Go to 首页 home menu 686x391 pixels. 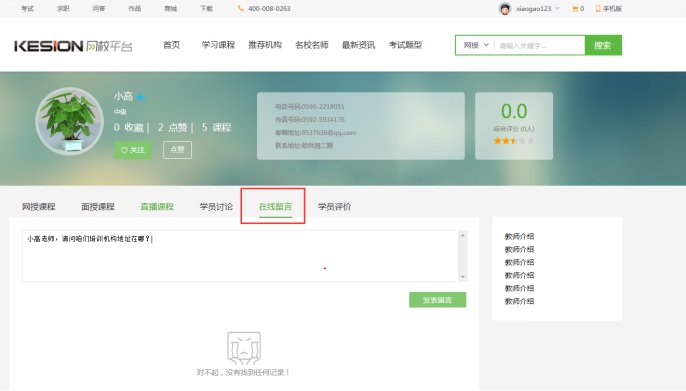point(172,45)
